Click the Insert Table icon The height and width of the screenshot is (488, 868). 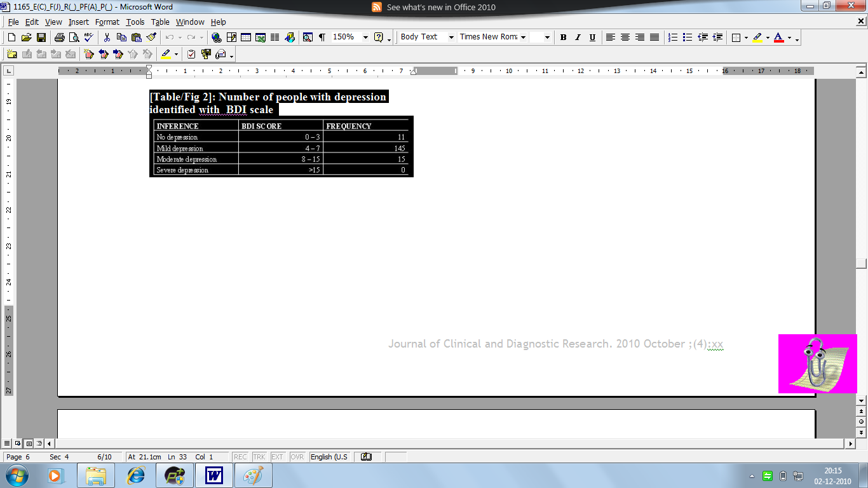(245, 37)
